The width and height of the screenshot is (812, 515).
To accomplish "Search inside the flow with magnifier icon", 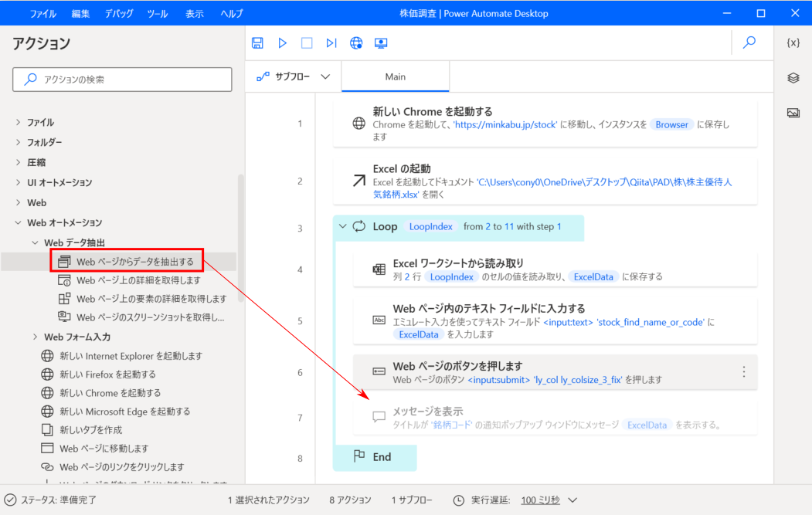I will [749, 42].
